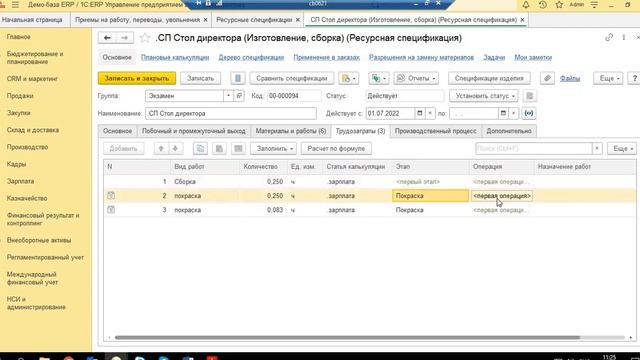Close the Приемы на работу tab
Screen dimensions: 640x360
click(205, 20)
